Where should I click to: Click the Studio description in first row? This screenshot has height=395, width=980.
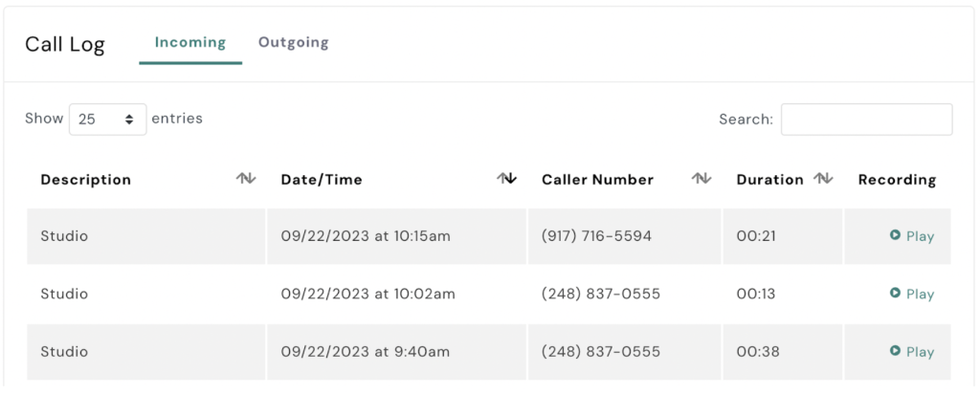coord(64,236)
